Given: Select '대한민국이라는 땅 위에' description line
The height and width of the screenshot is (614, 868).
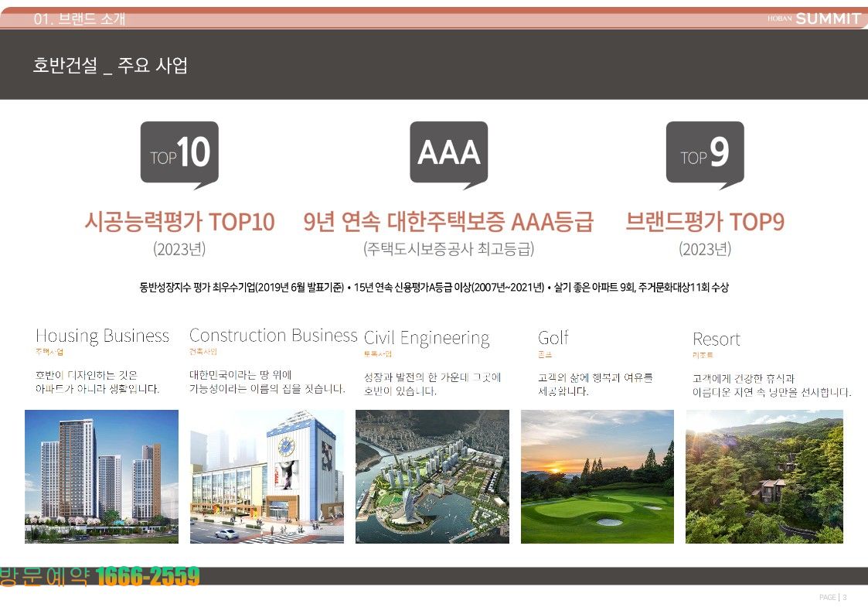Looking at the screenshot, I should tap(240, 375).
